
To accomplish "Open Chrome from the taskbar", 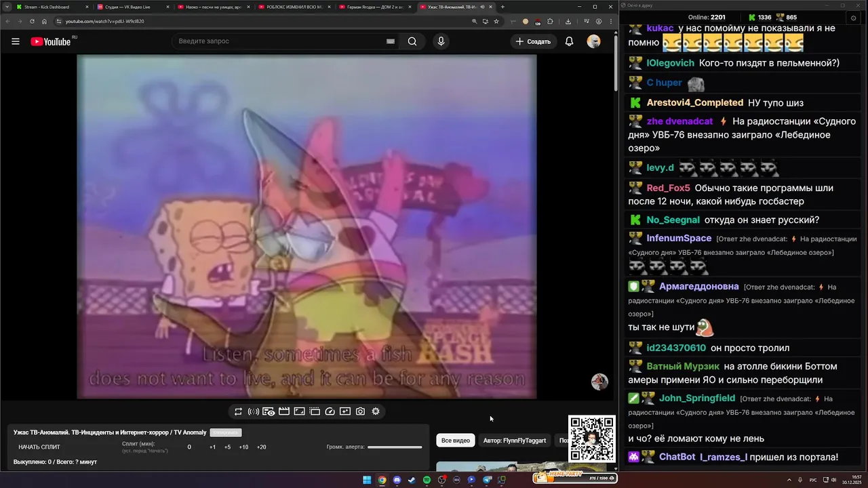I will pyautogui.click(x=382, y=480).
